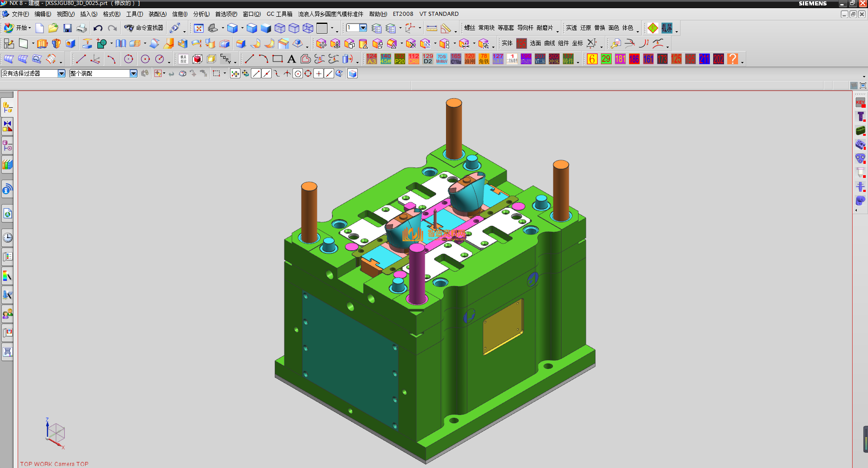The image size is (868, 468).
Task: Open the 装配(A) menu
Action: [x=157, y=14]
